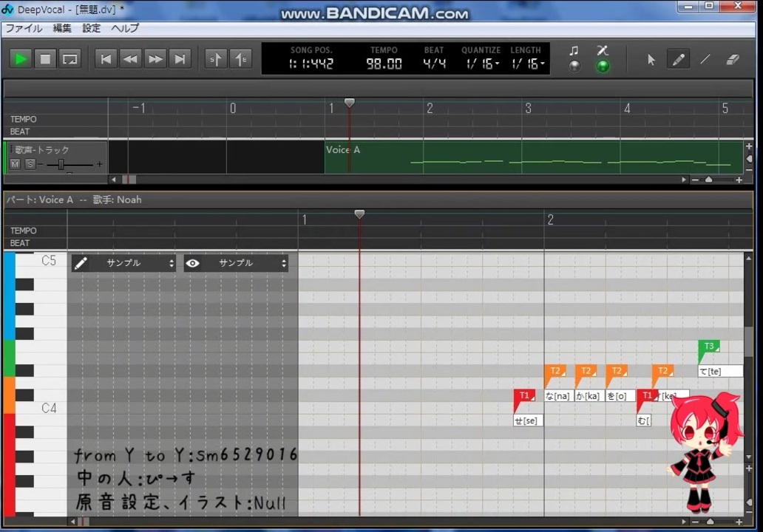Image resolution: width=763 pixels, height=532 pixels.
Task: Select the Voice A part in track
Action: [x=533, y=157]
